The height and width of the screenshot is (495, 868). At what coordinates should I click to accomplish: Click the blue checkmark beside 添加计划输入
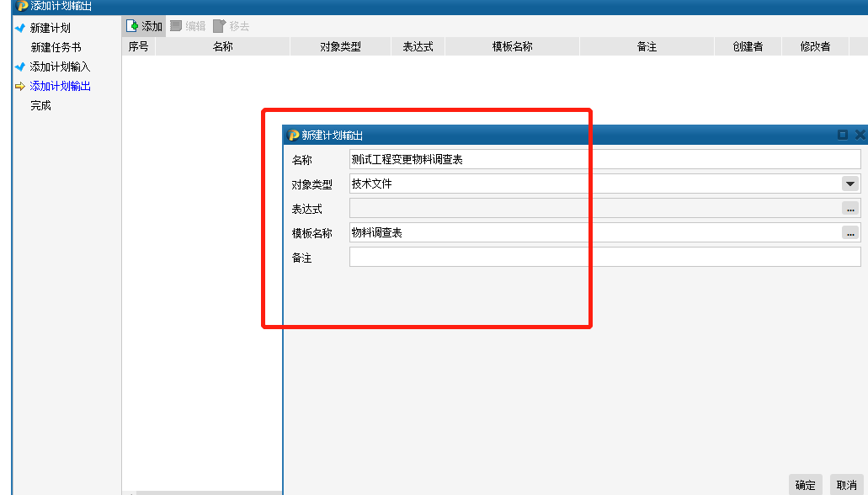20,67
